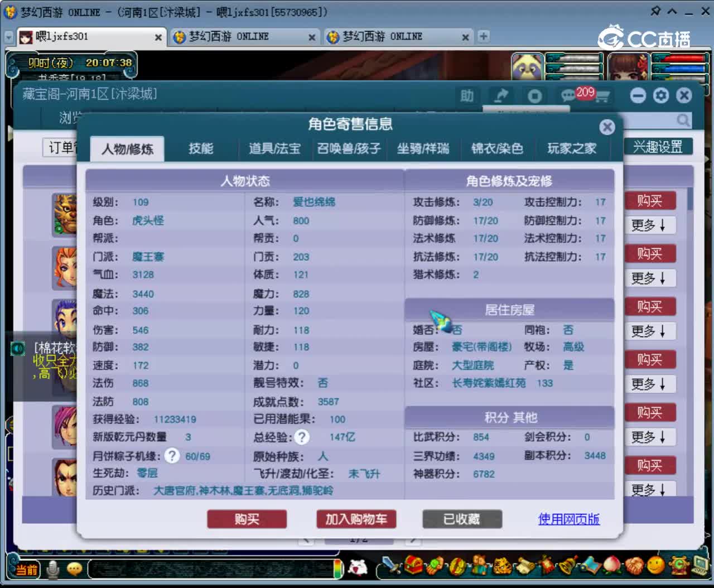Open the tab list dropdown arrow left of tabs
This screenshot has width=714, height=588.
[9, 37]
